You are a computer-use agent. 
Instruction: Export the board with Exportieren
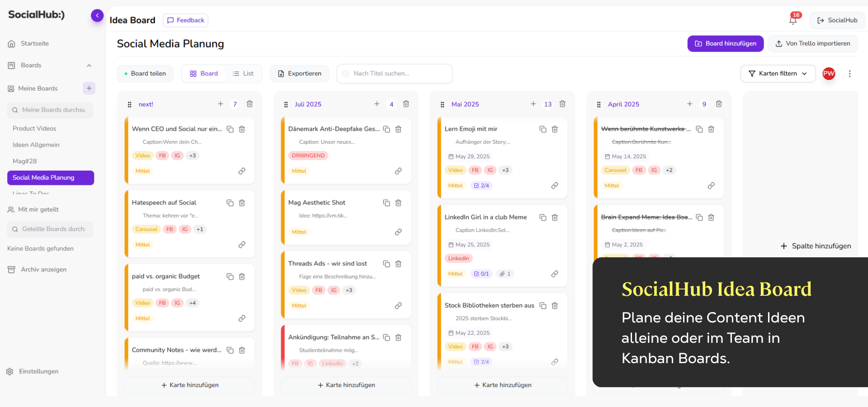(299, 74)
